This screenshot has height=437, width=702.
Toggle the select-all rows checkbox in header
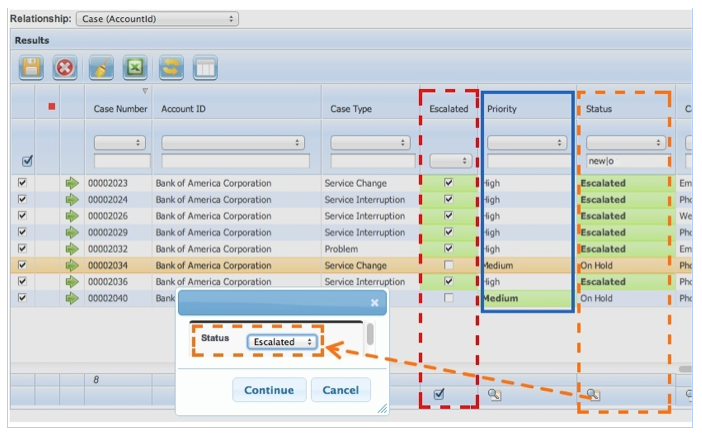point(27,160)
